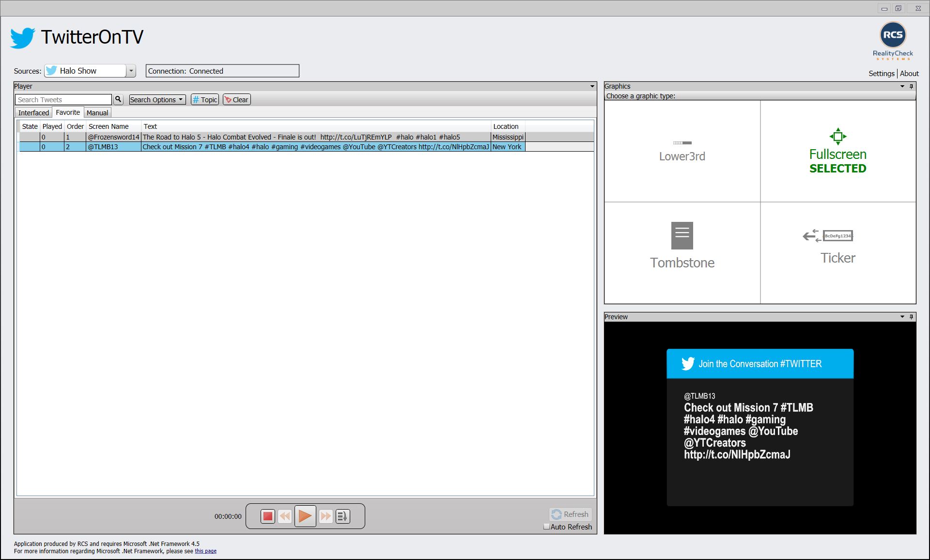
Task: Choose the Tombstone graphic type
Action: 682,253
